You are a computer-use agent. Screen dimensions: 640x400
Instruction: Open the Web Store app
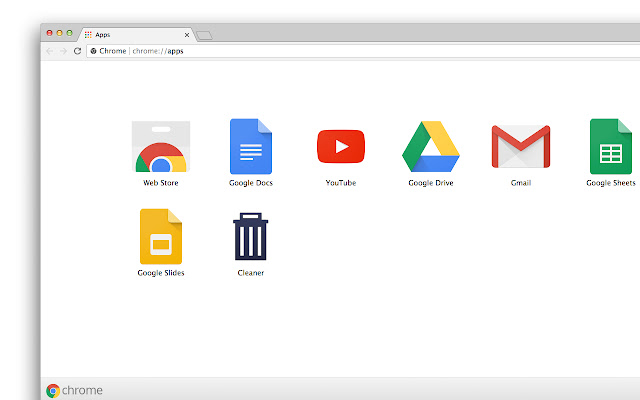[x=161, y=147]
